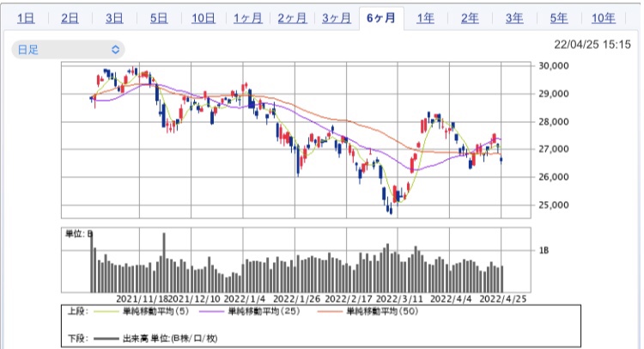Click the 2022/2/17 date label
Screen dimensions: 644x349
[x=349, y=299]
